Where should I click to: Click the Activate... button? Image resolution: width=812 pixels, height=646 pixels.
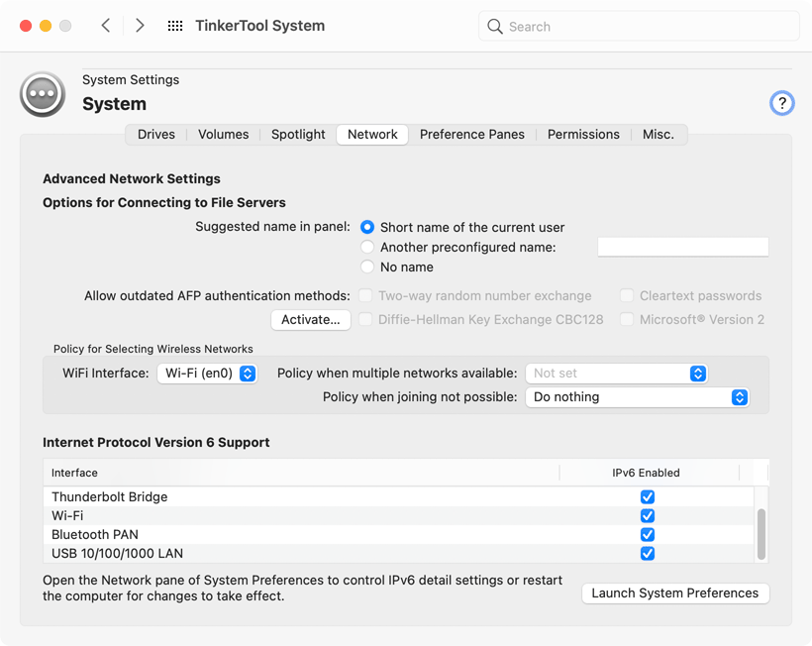click(x=310, y=320)
